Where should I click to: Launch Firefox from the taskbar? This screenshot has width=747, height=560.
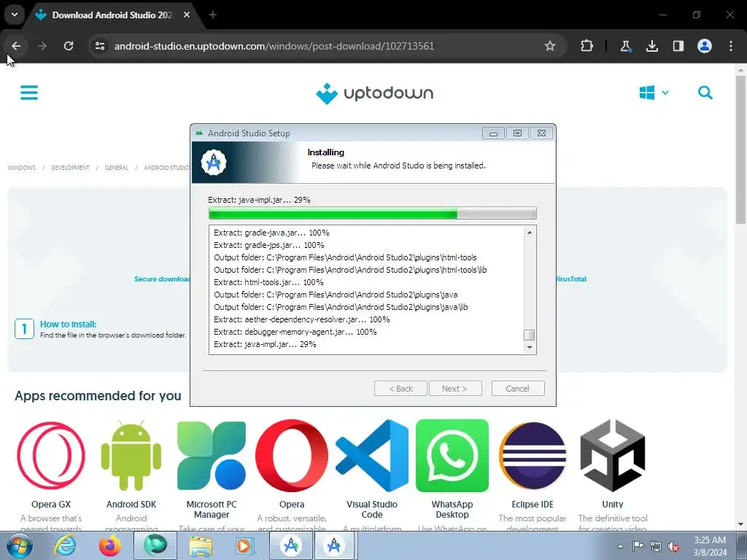110,545
